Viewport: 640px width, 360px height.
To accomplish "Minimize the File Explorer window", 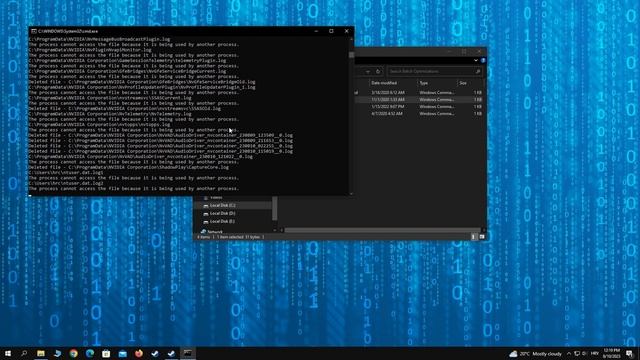I will click(449, 51).
